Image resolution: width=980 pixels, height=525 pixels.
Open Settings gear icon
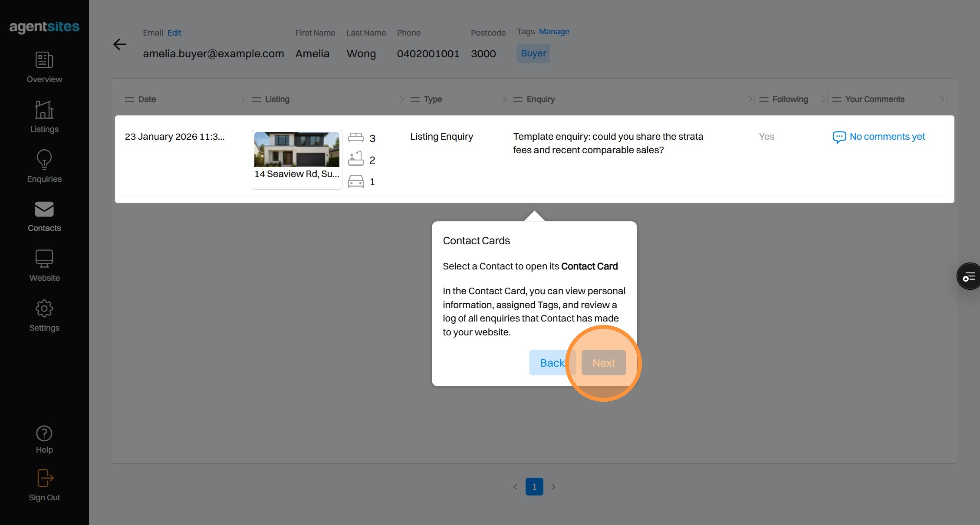click(x=44, y=309)
